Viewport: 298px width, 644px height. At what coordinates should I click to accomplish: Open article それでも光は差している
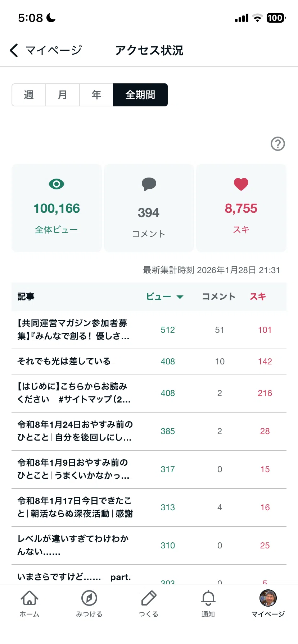tap(149, 362)
